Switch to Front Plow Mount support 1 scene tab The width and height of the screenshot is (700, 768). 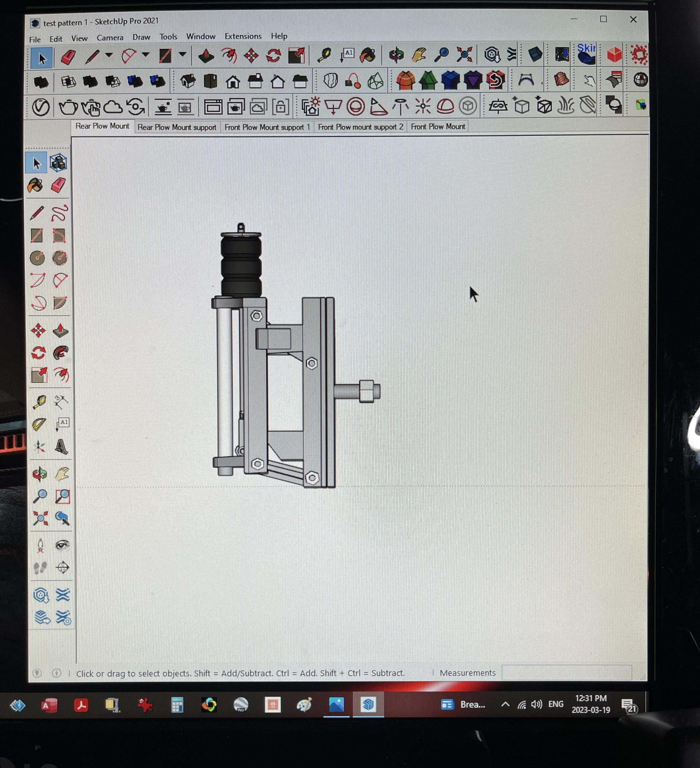[x=267, y=127]
